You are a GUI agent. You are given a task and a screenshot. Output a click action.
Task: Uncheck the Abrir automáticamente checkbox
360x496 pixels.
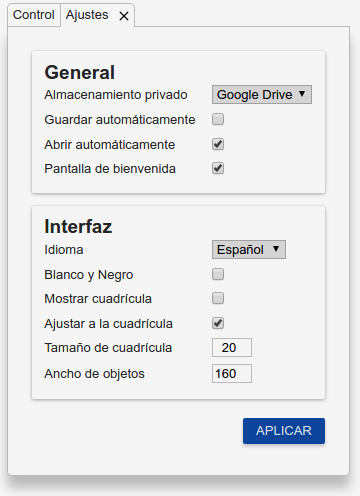pyautogui.click(x=218, y=144)
